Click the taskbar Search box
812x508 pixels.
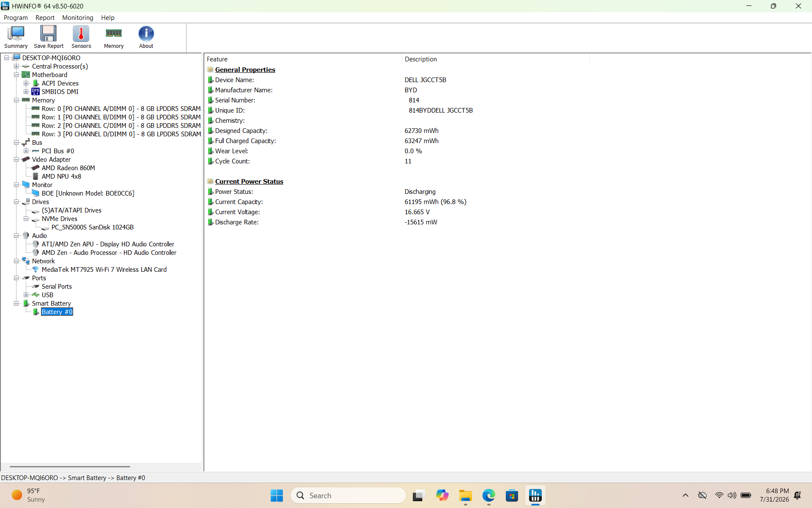[348, 496]
